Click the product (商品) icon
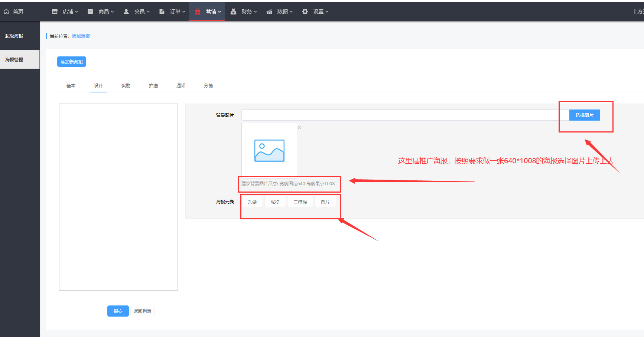 click(90, 12)
